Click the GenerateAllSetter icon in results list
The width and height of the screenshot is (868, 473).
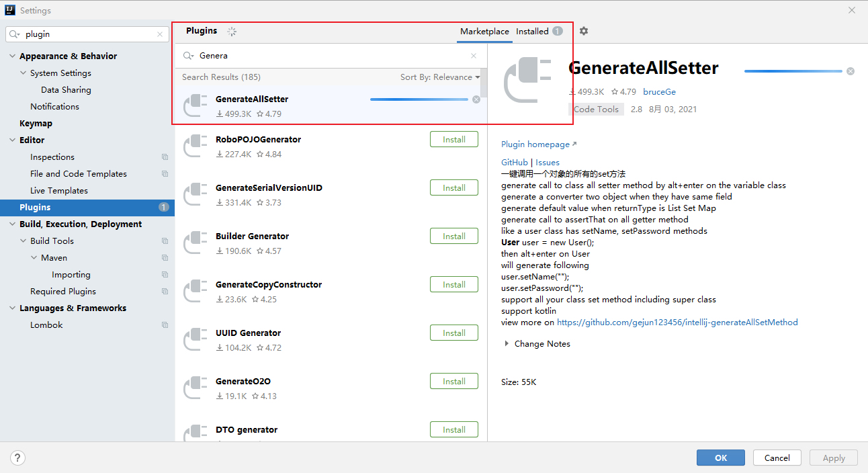click(196, 105)
